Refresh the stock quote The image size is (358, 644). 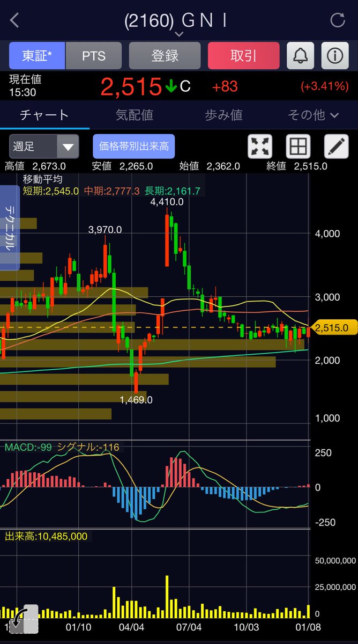pyautogui.click(x=338, y=21)
